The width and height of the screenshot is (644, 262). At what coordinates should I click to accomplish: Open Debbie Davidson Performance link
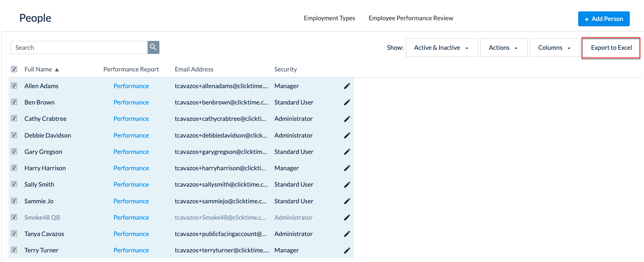click(131, 135)
